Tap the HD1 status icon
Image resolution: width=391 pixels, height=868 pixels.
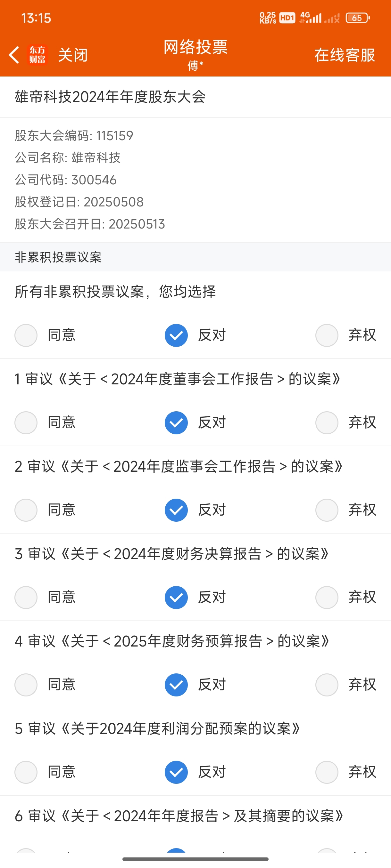[x=287, y=18]
